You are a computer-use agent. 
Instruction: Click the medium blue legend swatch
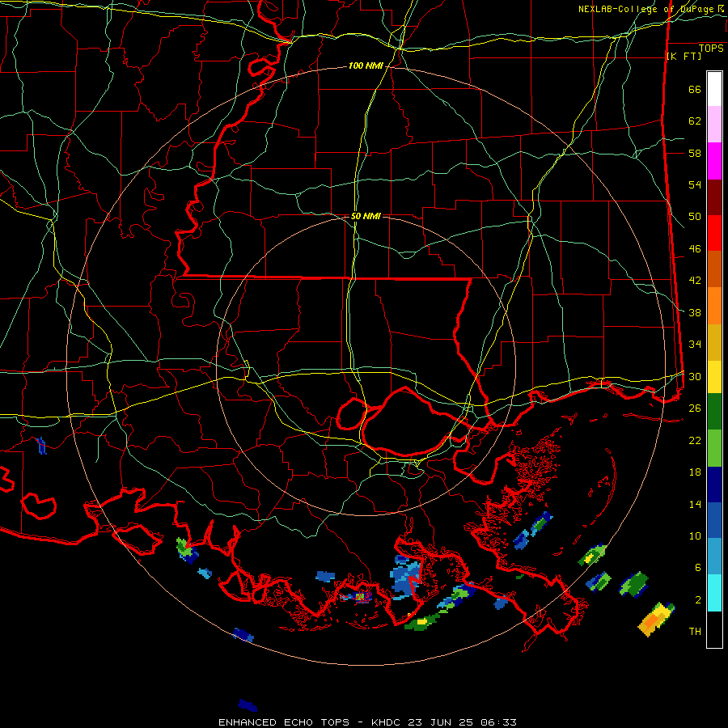click(x=714, y=520)
